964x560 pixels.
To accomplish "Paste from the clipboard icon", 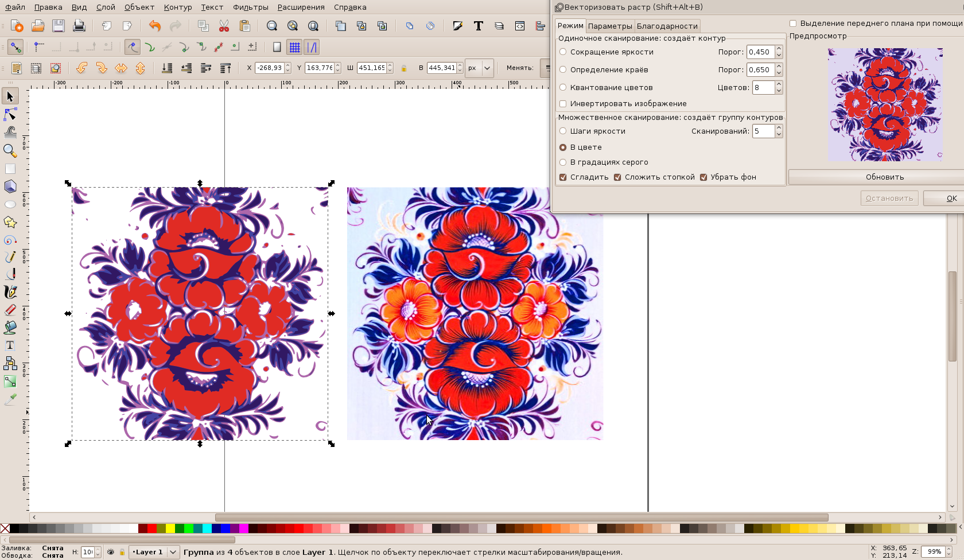I will 244,26.
